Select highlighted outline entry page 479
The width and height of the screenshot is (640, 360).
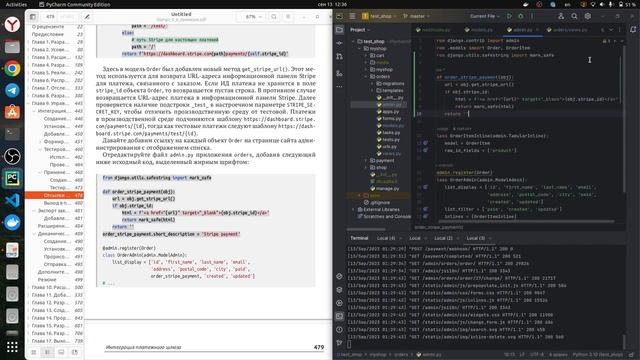pyautogui.click(x=55, y=196)
